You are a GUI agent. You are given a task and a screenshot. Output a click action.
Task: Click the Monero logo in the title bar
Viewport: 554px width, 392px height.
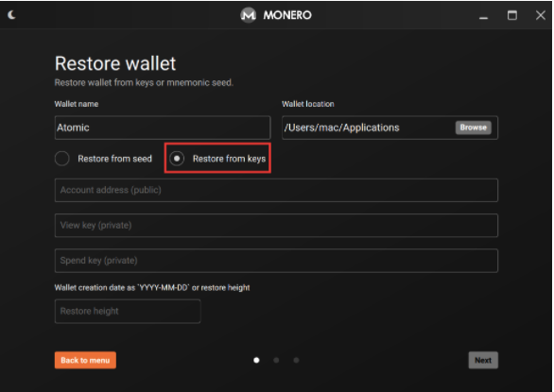point(248,15)
